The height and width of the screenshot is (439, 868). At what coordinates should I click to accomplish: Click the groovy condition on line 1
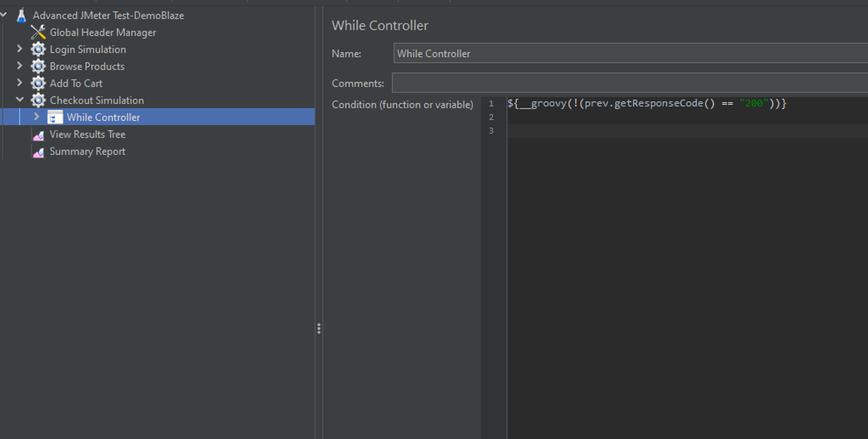coord(647,104)
